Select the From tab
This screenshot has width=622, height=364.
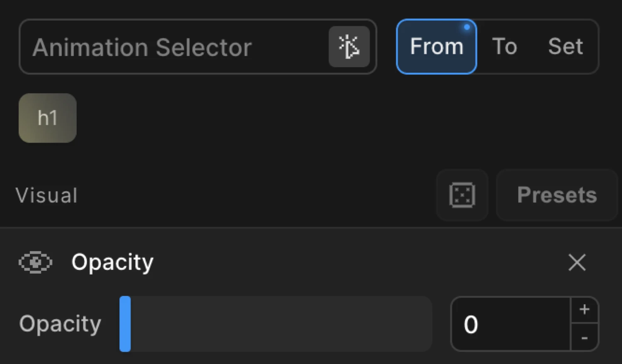click(x=436, y=46)
